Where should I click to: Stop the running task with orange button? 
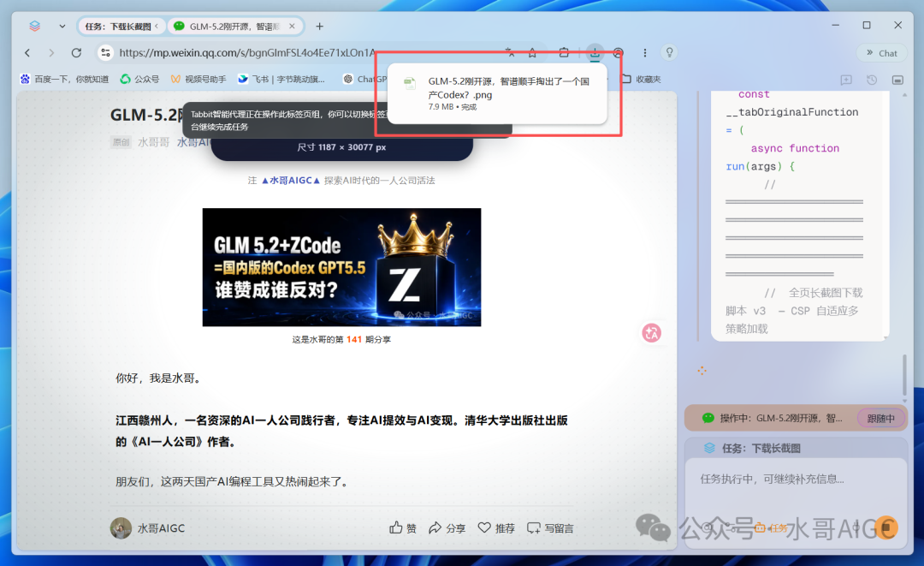886,527
